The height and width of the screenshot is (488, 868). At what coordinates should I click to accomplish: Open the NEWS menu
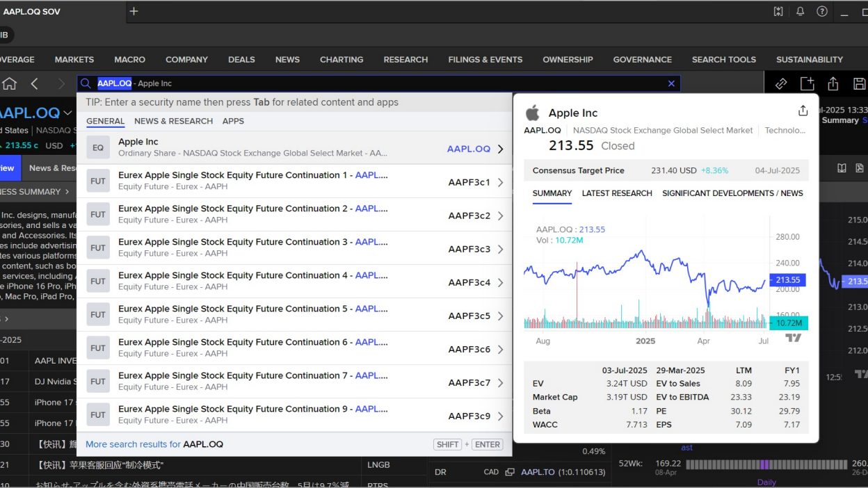[287, 60]
